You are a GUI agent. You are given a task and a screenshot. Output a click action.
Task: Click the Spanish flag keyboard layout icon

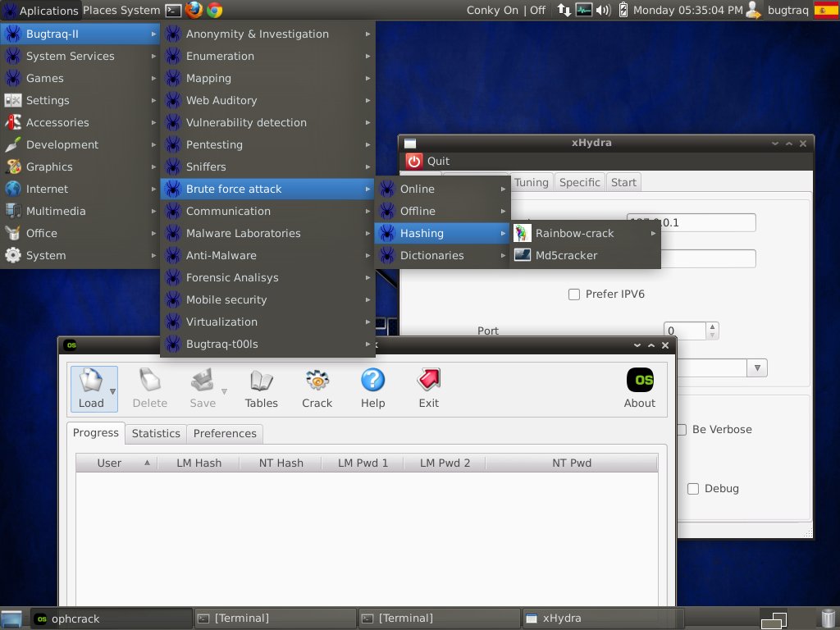tap(825, 10)
